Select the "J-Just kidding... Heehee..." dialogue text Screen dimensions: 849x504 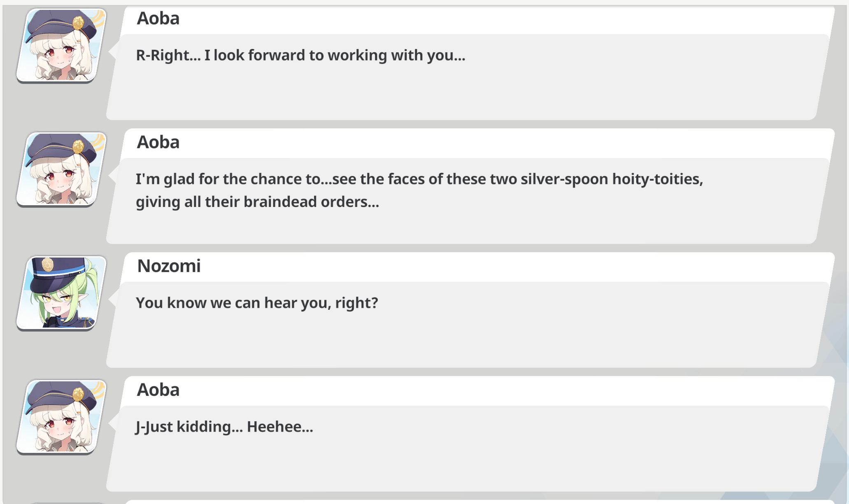224,427
